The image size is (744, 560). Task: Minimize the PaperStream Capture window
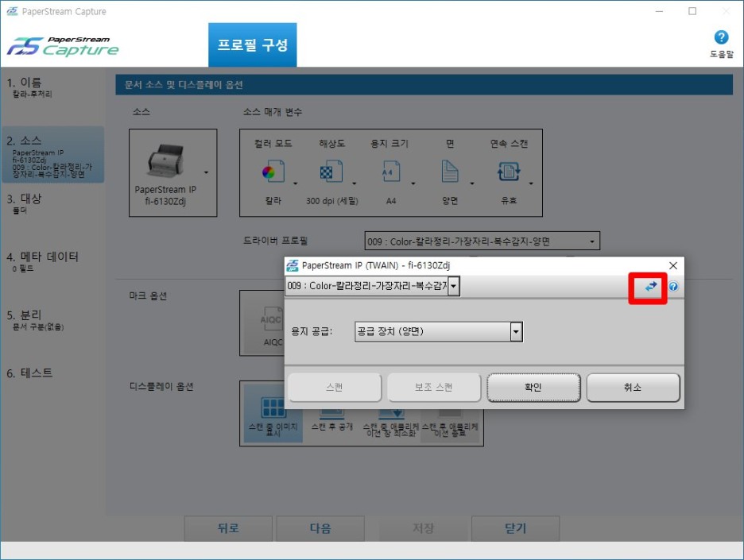[659, 11]
